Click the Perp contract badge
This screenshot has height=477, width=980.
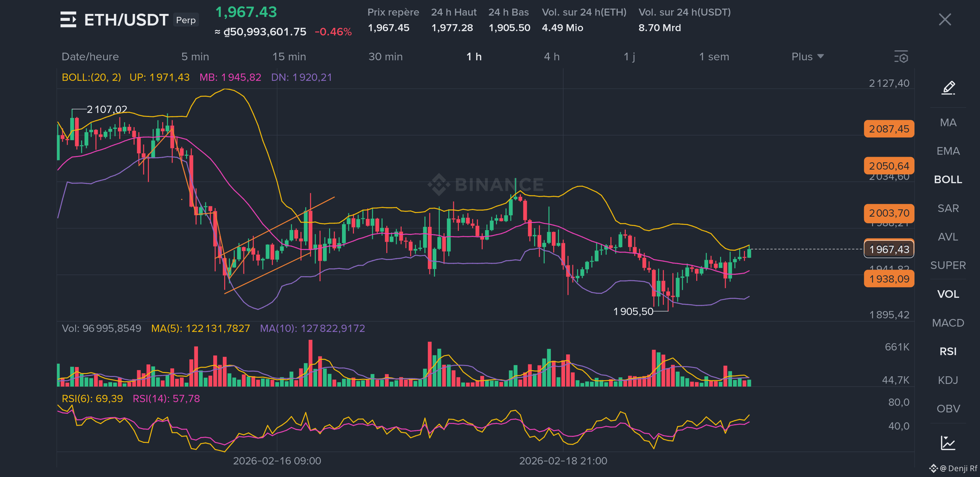click(x=186, y=20)
